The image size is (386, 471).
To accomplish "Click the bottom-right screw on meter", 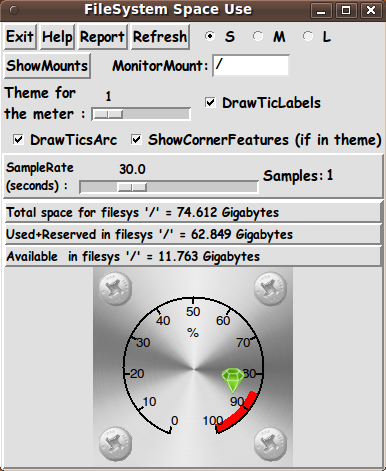I will [x=270, y=444].
